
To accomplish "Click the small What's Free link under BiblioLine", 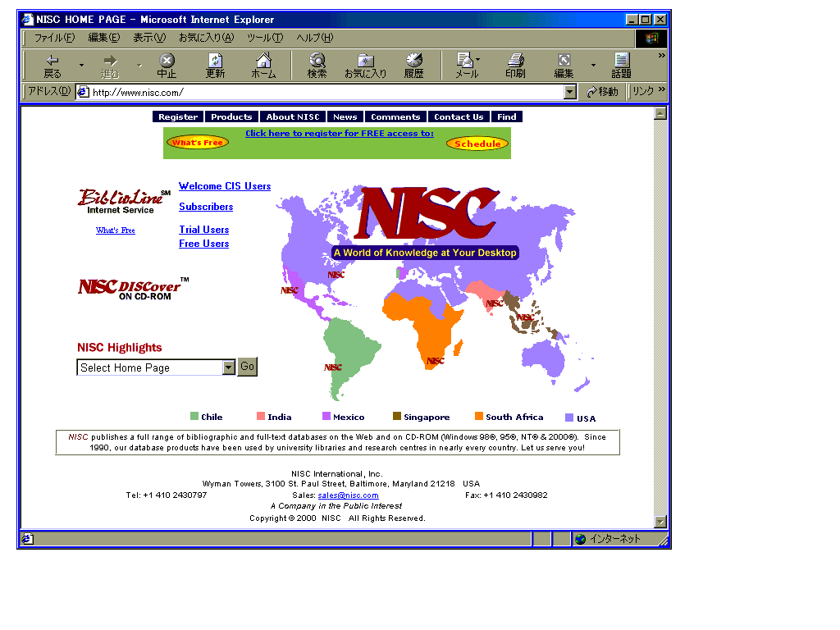I will (116, 231).
